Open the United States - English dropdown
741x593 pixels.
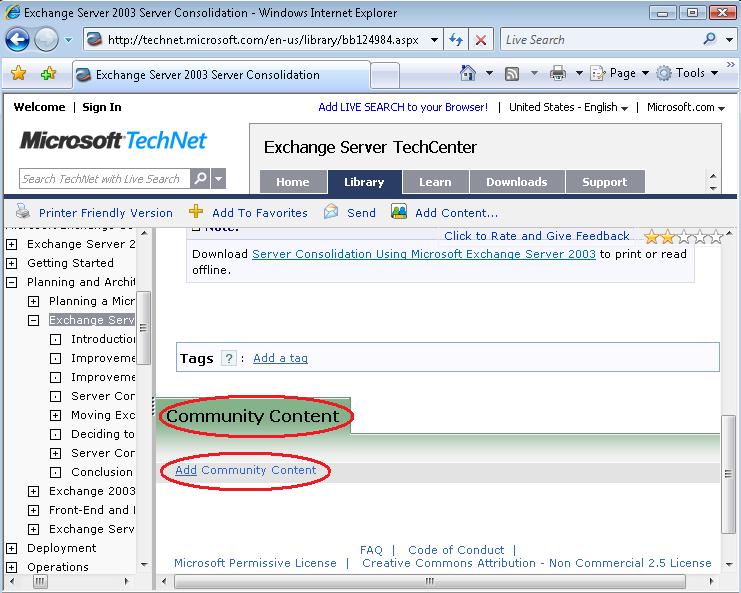click(x=569, y=107)
